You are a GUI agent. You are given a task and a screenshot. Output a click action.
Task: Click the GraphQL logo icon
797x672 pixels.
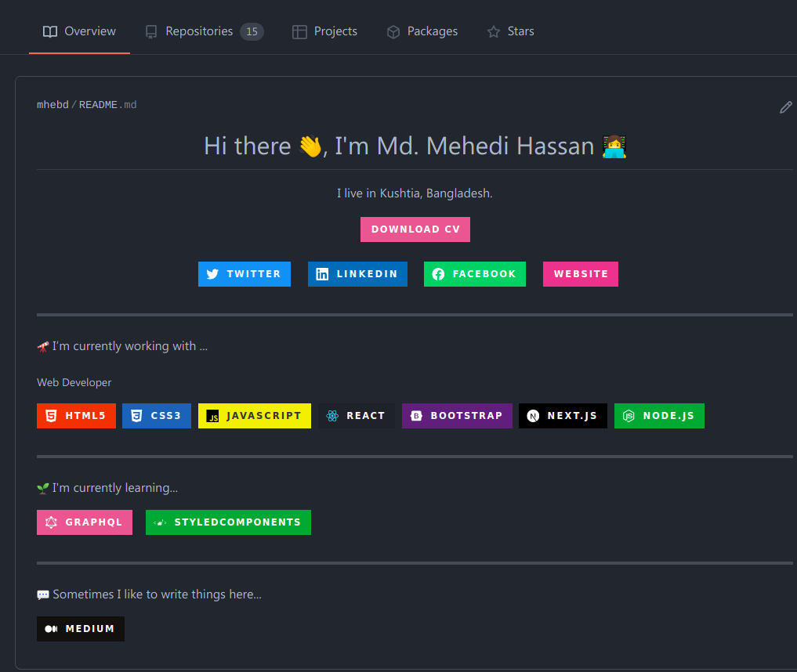(52, 522)
